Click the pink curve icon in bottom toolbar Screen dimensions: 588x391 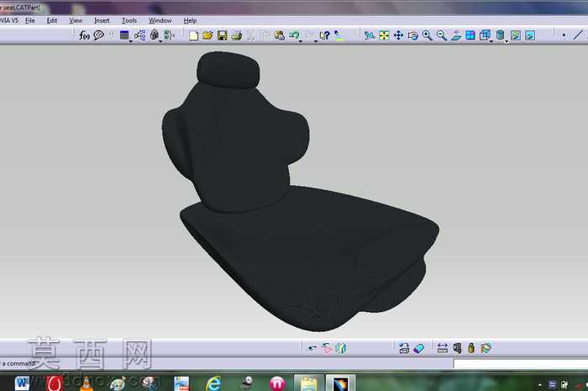coord(327,348)
